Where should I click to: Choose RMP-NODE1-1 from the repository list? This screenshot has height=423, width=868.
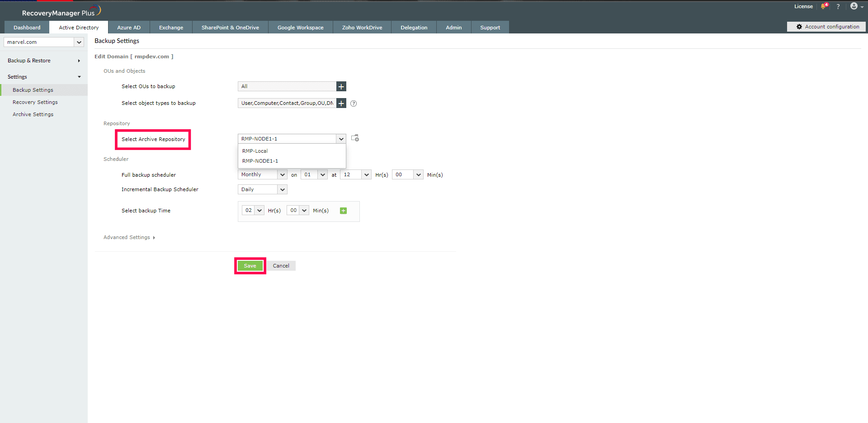point(292,161)
